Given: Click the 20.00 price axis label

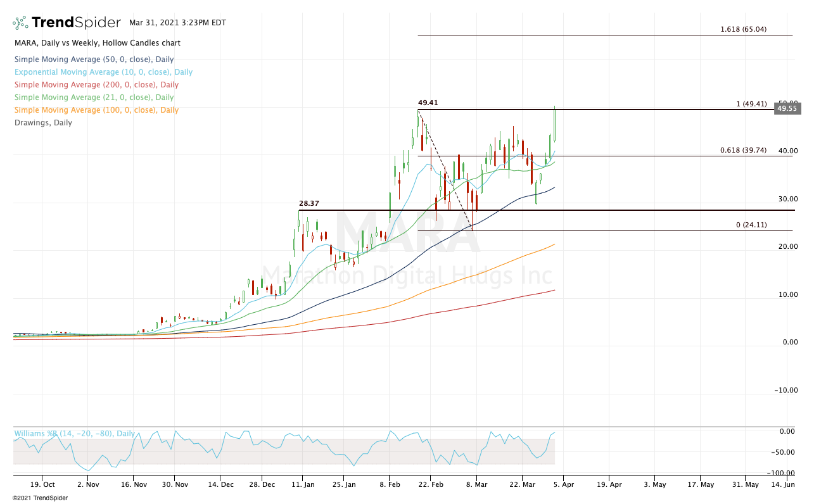Looking at the screenshot, I should pos(788,247).
